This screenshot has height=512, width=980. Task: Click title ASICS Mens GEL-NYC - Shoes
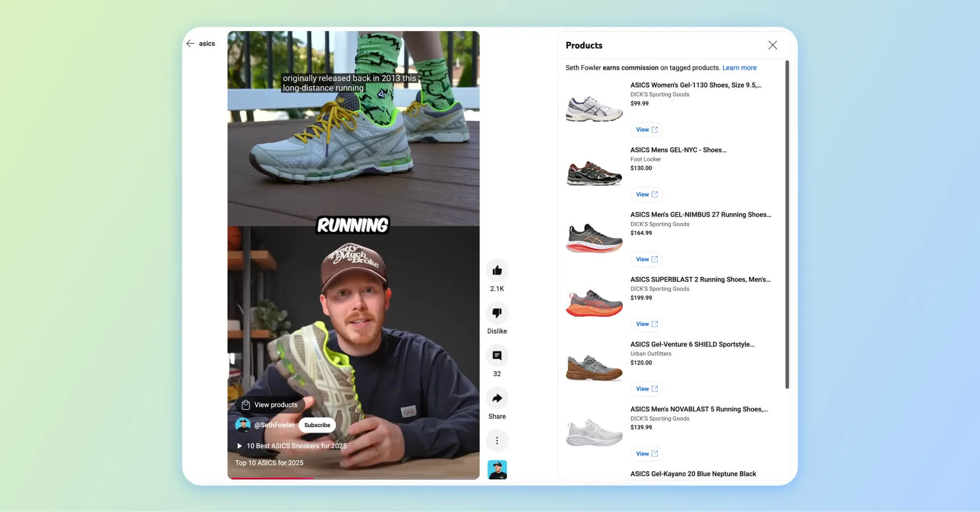click(678, 150)
